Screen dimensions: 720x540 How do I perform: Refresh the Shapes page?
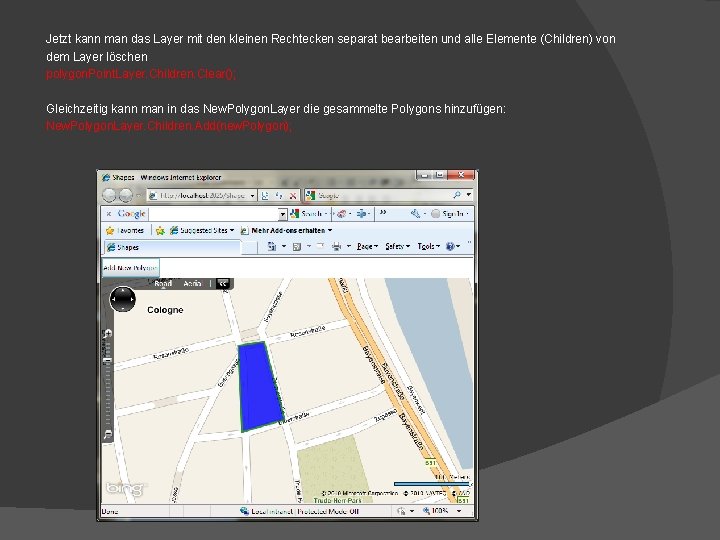pyautogui.click(x=279, y=196)
